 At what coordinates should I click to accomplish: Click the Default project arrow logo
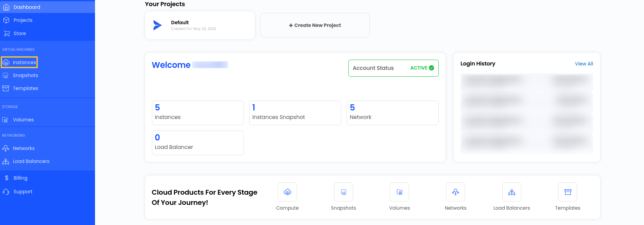(157, 25)
